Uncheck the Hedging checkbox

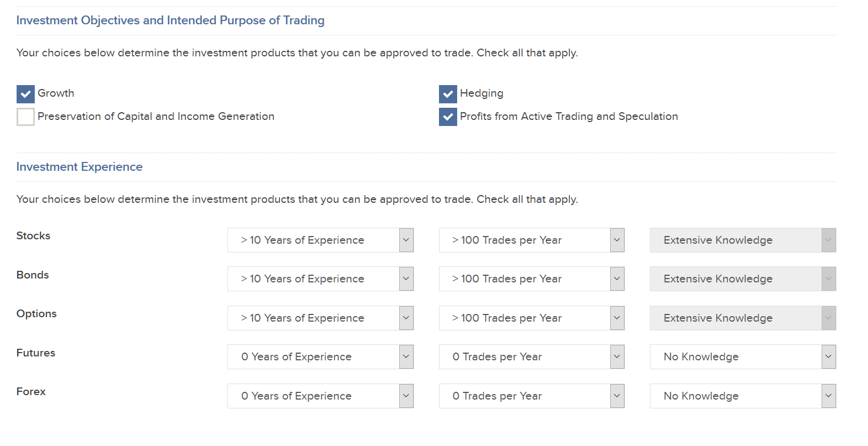coord(448,94)
